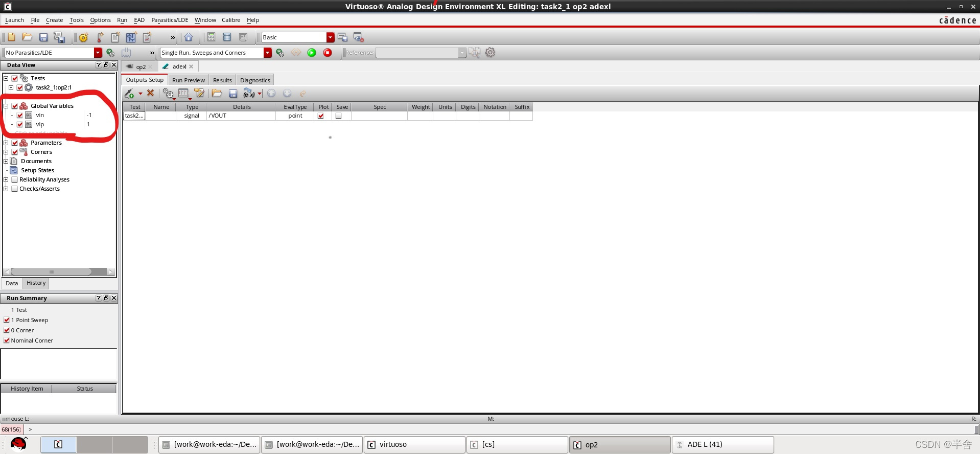Collapse the Global Variables tree node

point(6,106)
